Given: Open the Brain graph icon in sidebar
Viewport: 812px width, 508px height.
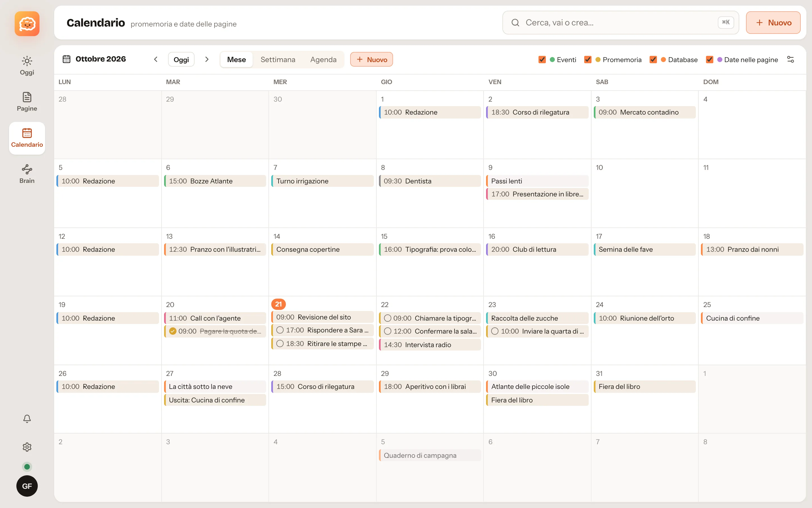Looking at the screenshot, I should point(27,169).
